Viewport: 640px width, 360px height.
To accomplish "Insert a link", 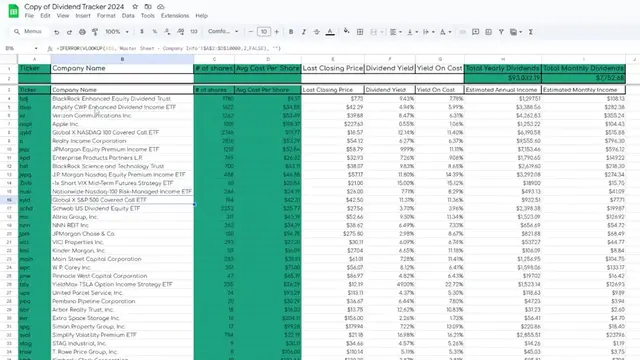I will 462,32.
